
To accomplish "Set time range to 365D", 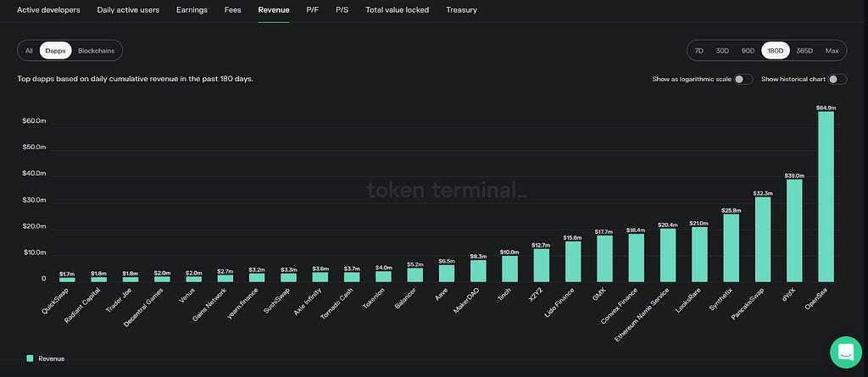I will (804, 50).
